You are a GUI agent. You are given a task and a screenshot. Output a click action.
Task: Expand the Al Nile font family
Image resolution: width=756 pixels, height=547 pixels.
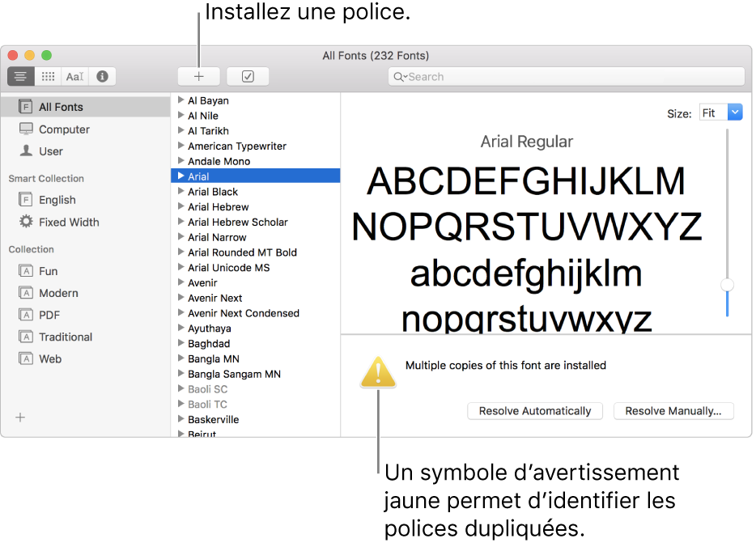point(181,115)
